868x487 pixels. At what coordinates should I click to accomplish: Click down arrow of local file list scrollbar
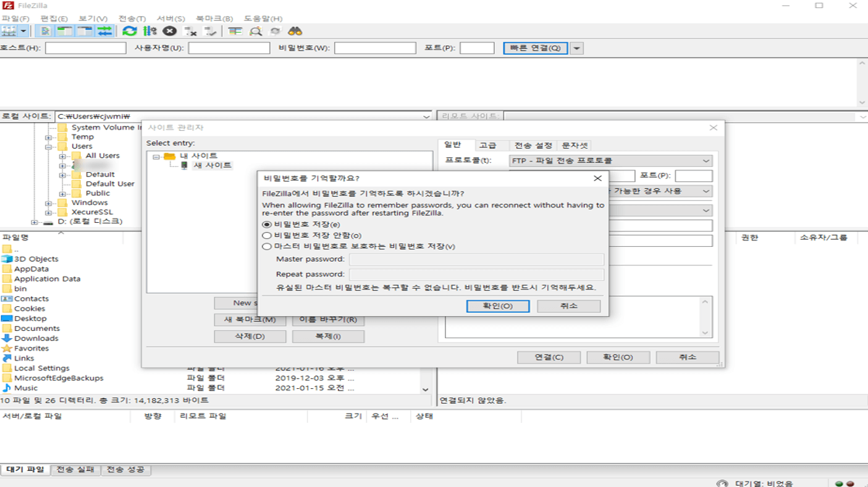pos(425,389)
